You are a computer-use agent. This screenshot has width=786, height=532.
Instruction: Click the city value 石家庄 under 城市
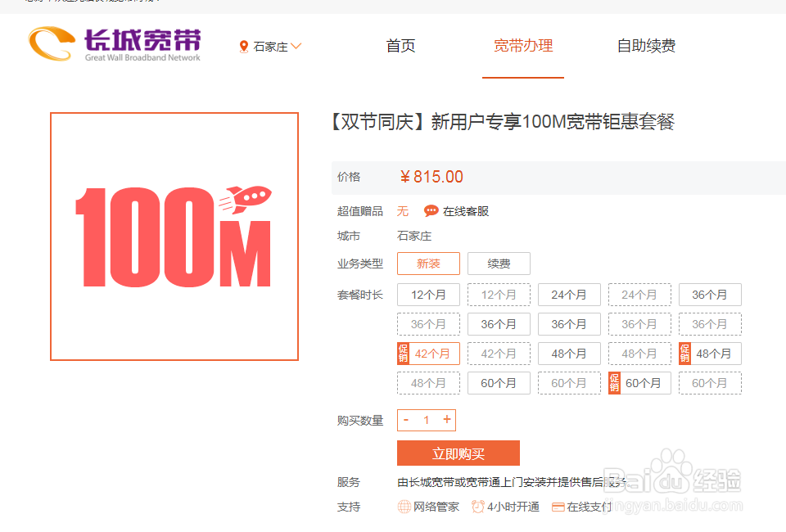click(x=414, y=236)
